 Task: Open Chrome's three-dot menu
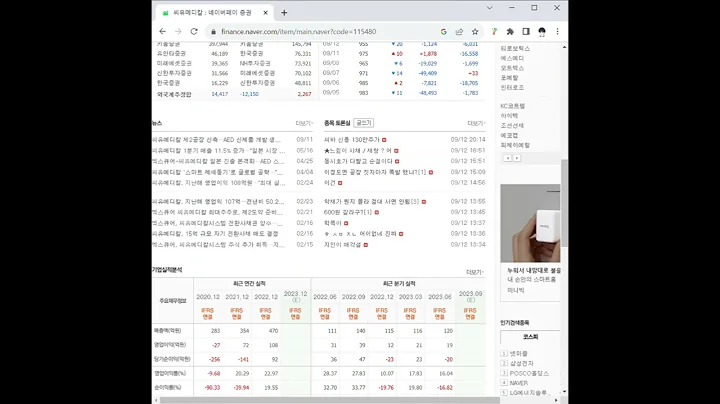tap(557, 32)
